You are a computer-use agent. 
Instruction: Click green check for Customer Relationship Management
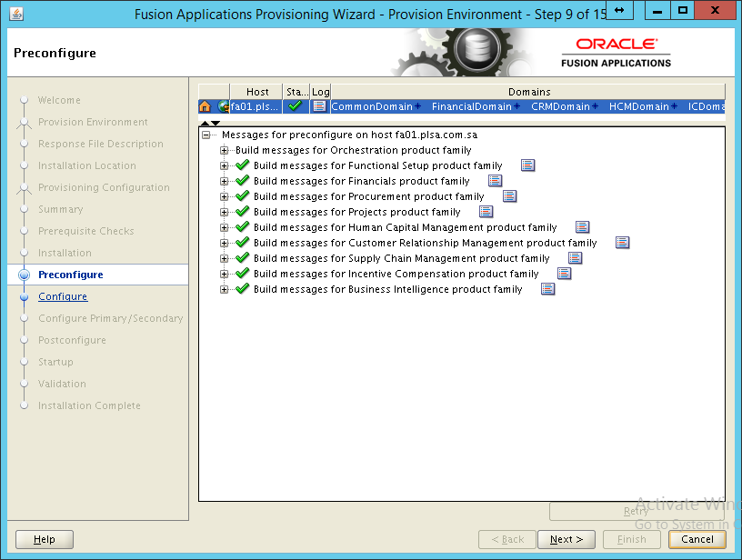[242, 243]
